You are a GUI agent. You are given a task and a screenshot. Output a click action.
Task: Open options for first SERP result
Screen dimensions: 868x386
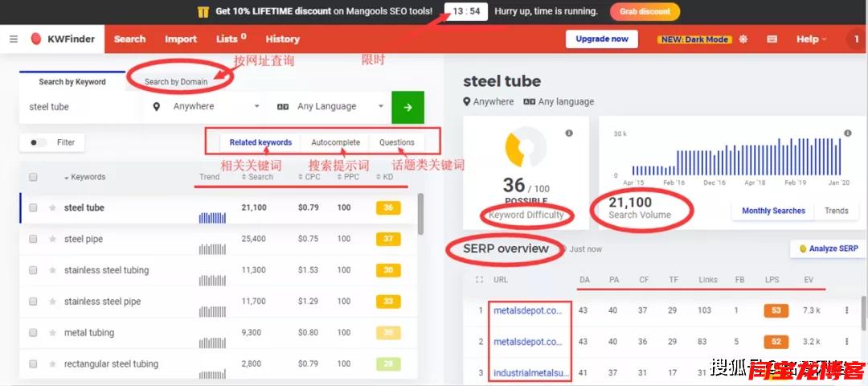tap(846, 310)
